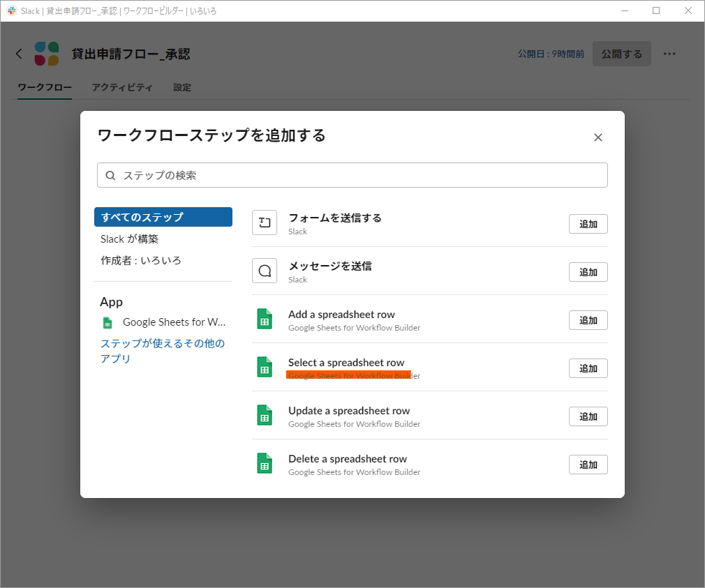Add the Add a spreadsheet row step
Viewport: 705px width, 588px height.
[588, 320]
